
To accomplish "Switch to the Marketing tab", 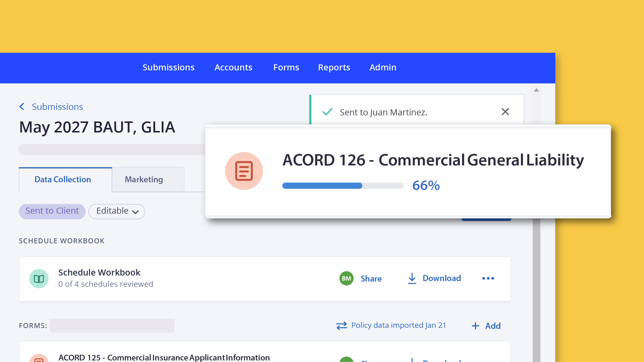I will click(x=148, y=179).
